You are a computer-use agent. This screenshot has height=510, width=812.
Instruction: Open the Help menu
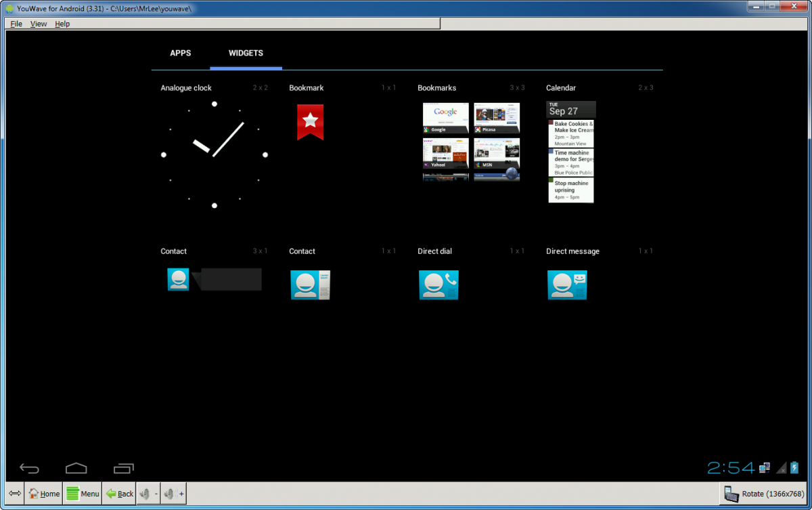[62, 24]
